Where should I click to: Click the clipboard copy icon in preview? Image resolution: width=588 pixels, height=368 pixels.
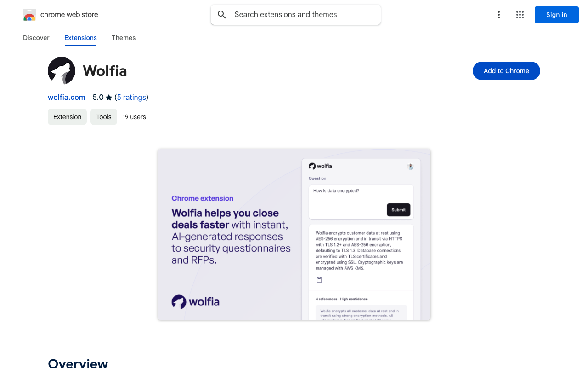tap(319, 280)
